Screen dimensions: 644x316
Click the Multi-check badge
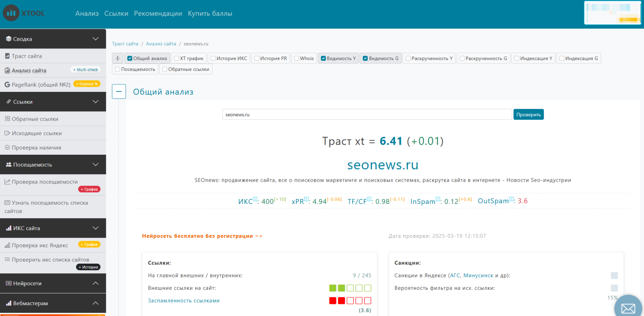(x=86, y=69)
